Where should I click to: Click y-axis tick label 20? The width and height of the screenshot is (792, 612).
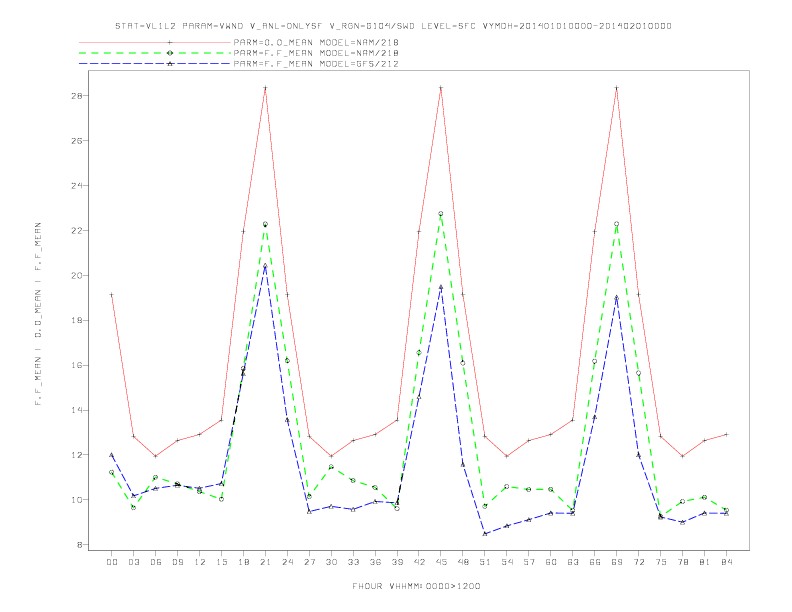tap(76, 276)
